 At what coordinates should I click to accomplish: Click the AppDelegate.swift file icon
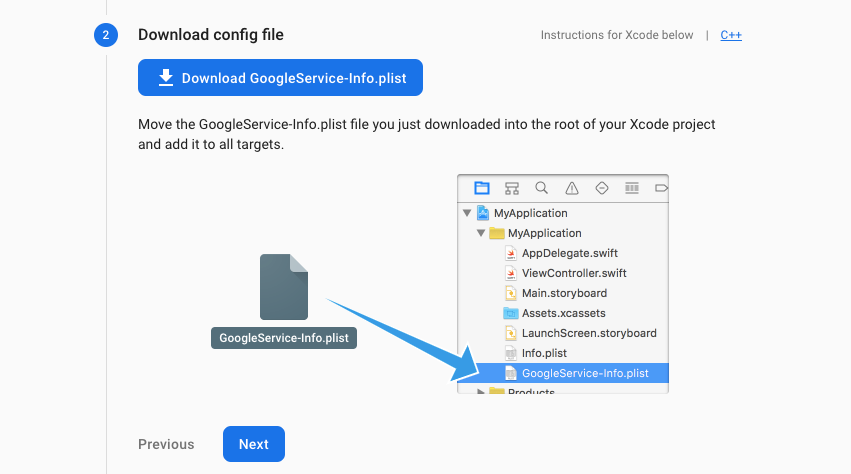(511, 253)
